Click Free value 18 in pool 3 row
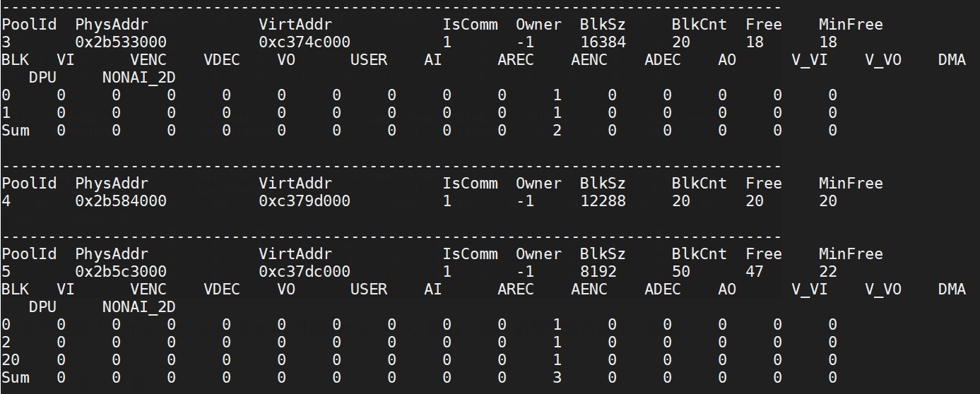 755,42
